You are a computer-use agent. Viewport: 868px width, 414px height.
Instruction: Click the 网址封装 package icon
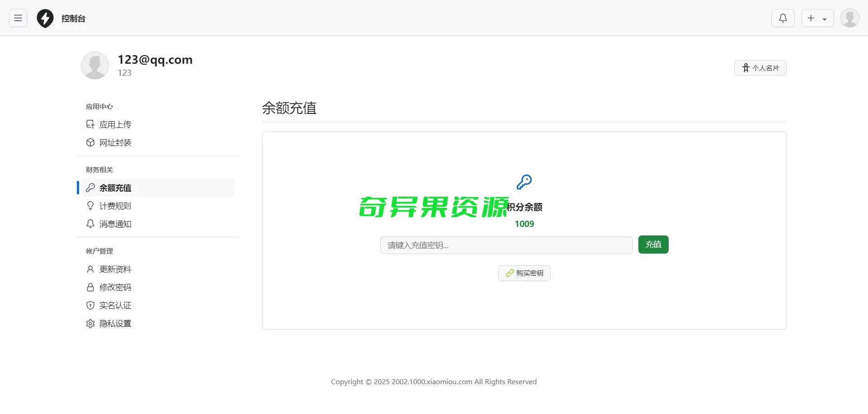click(x=90, y=142)
